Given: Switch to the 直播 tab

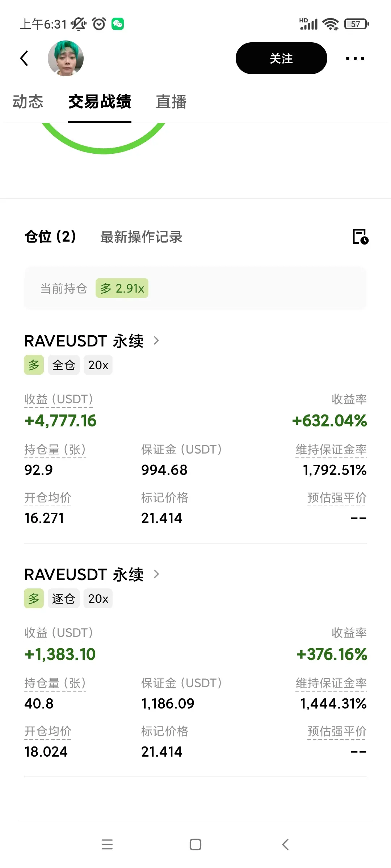Looking at the screenshot, I should click(x=171, y=102).
